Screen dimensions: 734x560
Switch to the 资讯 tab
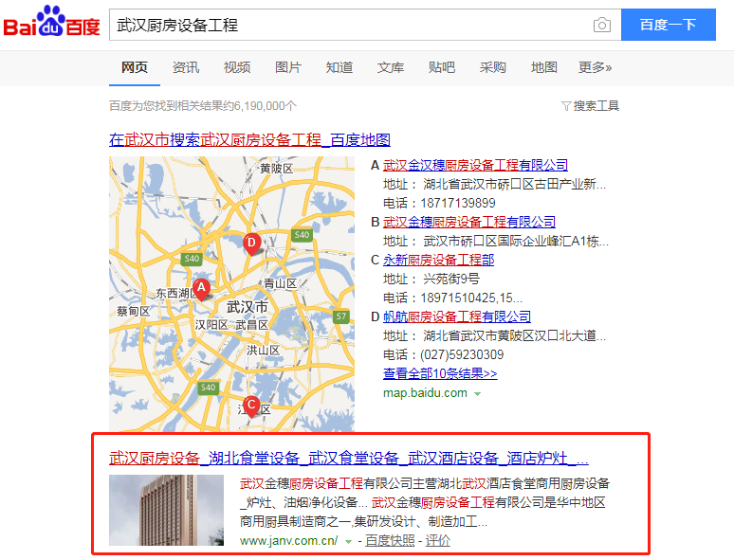click(x=186, y=68)
